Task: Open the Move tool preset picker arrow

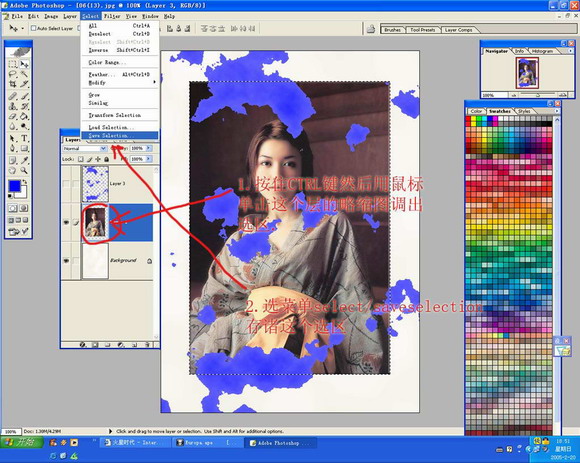Action: click(23, 28)
